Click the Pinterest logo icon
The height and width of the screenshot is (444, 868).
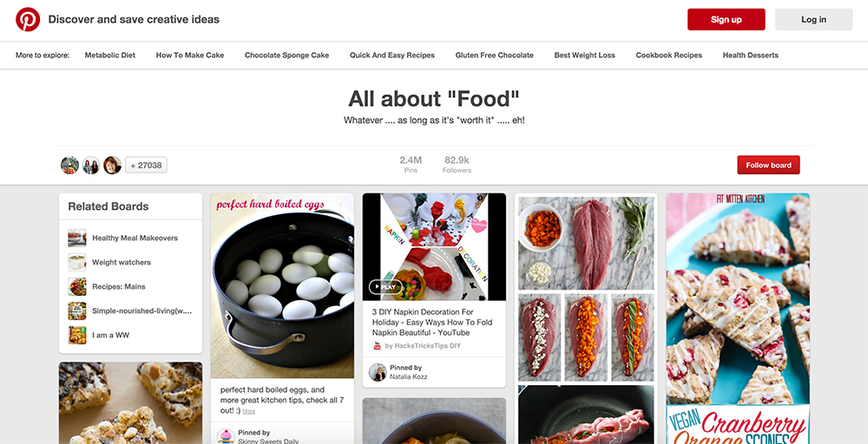(28, 19)
